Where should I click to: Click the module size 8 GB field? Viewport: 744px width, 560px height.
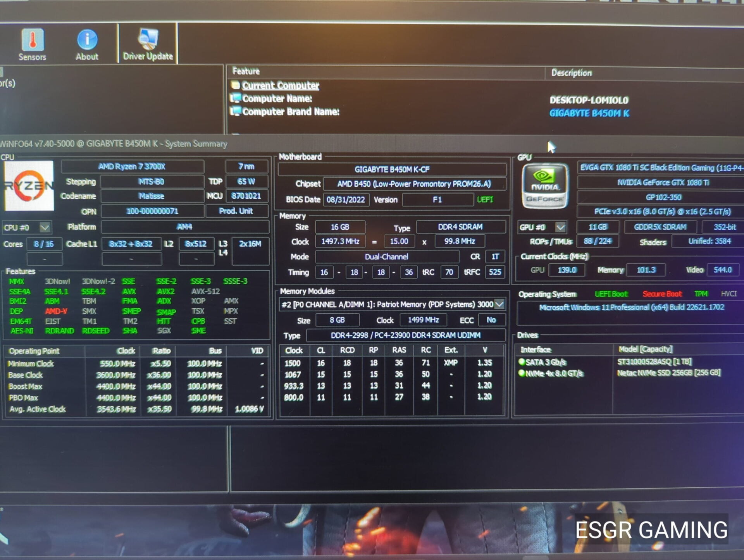tap(338, 320)
